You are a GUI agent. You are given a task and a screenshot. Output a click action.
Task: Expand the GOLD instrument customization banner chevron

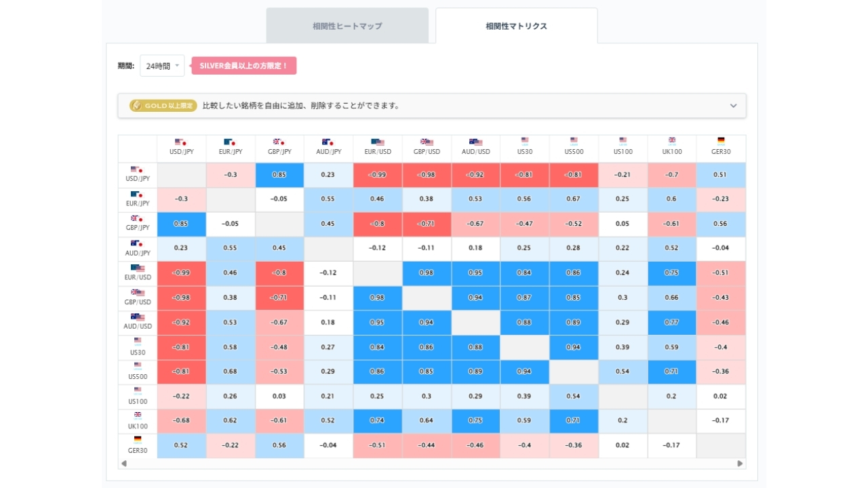click(x=733, y=106)
